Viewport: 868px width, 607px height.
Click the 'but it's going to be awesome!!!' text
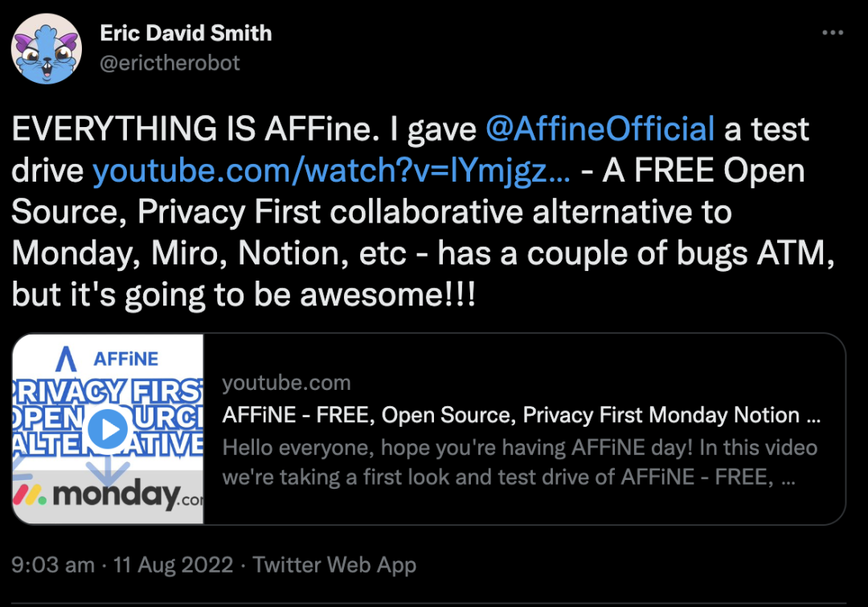coord(244,295)
